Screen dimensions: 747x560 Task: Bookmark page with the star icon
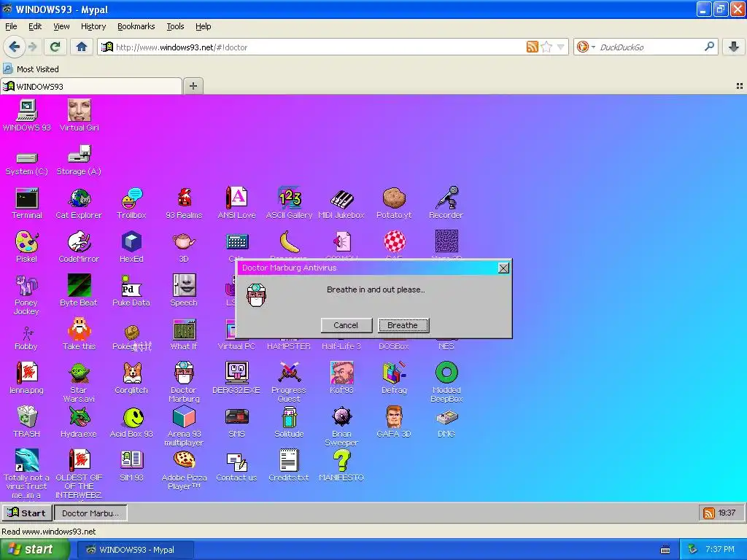click(546, 47)
